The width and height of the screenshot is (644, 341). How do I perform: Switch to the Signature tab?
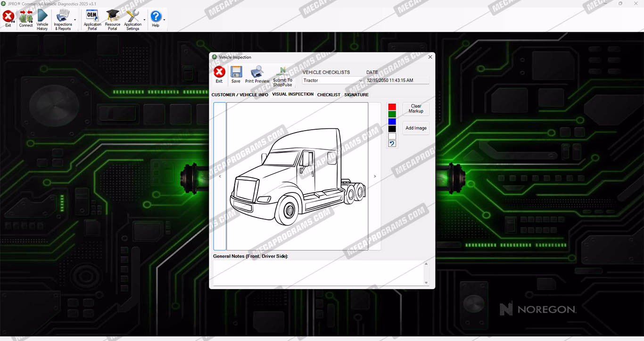[x=356, y=95]
